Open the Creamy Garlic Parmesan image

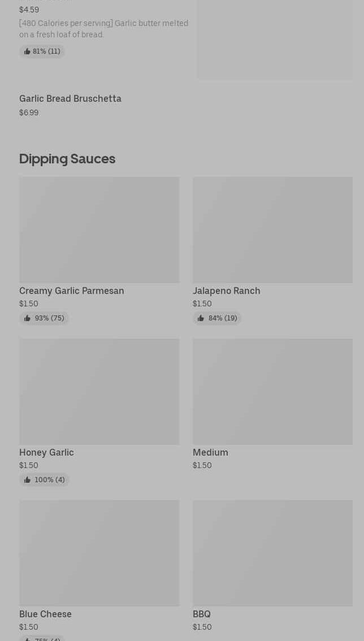pos(99,229)
